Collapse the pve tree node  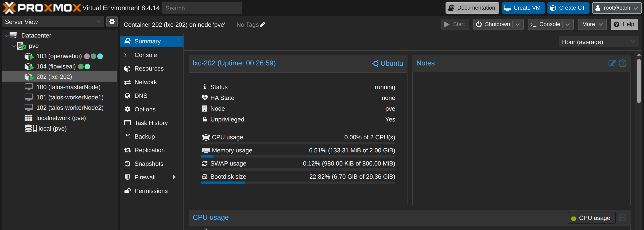pyautogui.click(x=14, y=46)
